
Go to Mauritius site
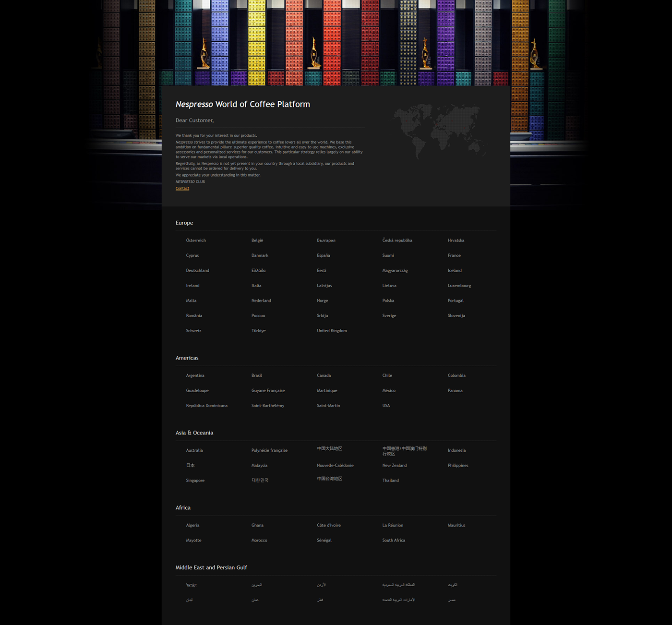(x=456, y=526)
